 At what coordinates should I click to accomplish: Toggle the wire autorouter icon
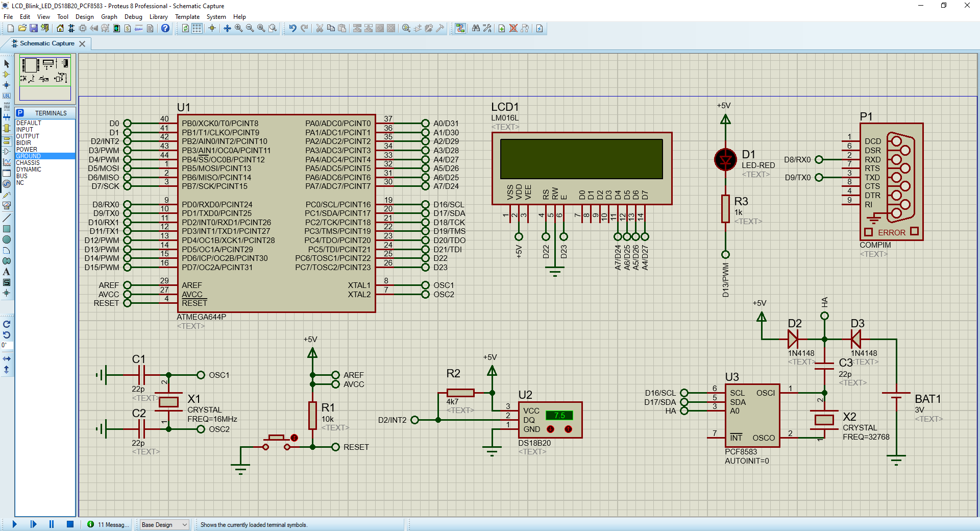pos(460,28)
